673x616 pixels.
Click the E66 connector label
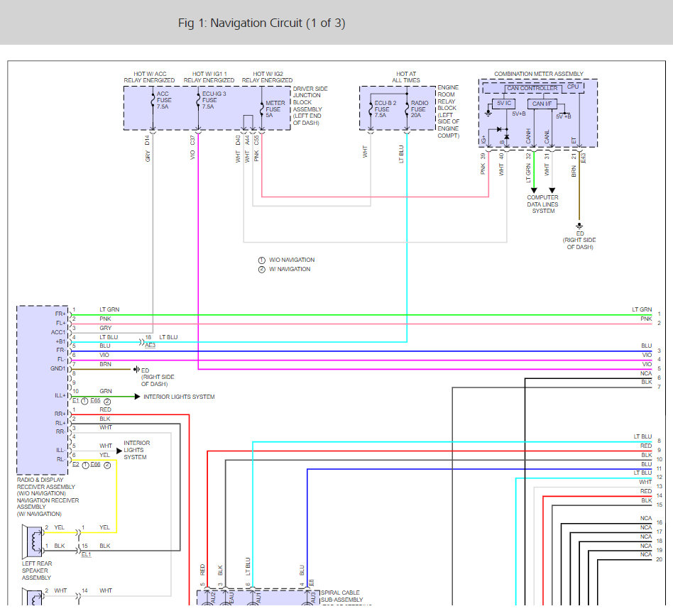click(95, 465)
